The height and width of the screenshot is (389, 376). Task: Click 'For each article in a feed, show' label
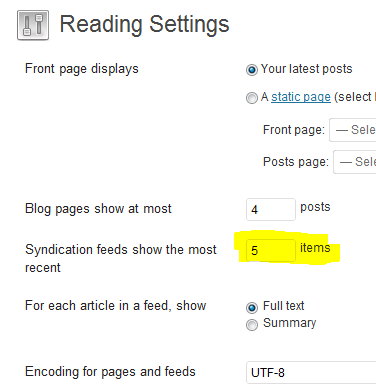[x=116, y=306]
